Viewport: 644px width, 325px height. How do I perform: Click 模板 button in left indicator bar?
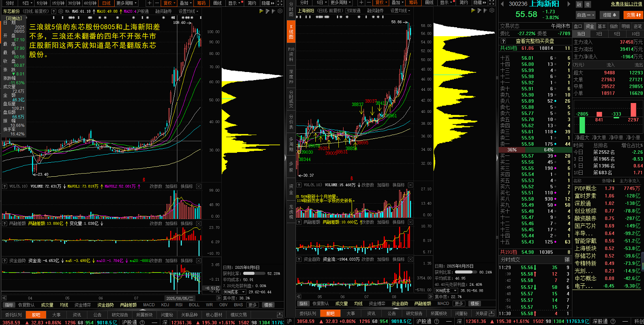pyautogui.click(x=268, y=305)
